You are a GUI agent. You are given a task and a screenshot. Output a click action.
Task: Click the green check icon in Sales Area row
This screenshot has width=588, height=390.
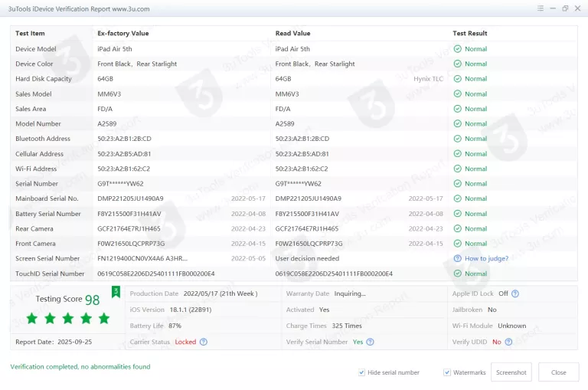point(458,109)
